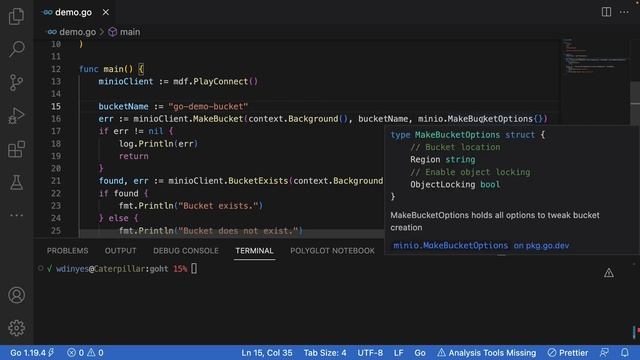Click Prettier status bar item
640x360 pixels.
[568, 353]
